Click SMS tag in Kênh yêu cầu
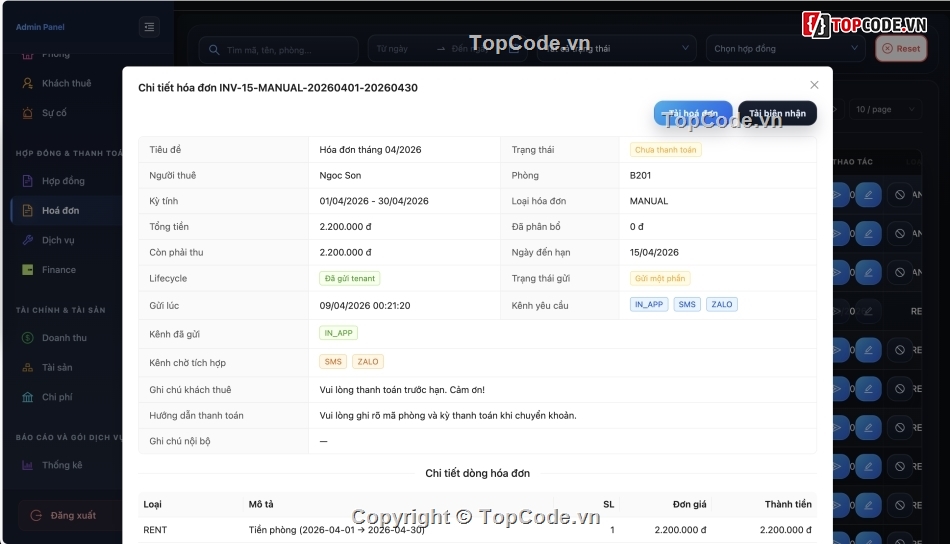This screenshot has width=950, height=544. 687,304
